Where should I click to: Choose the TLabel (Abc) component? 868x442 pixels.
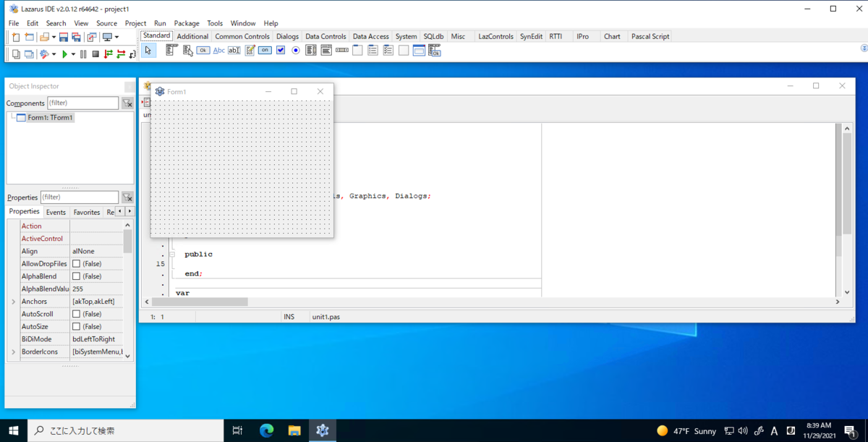pos(218,51)
